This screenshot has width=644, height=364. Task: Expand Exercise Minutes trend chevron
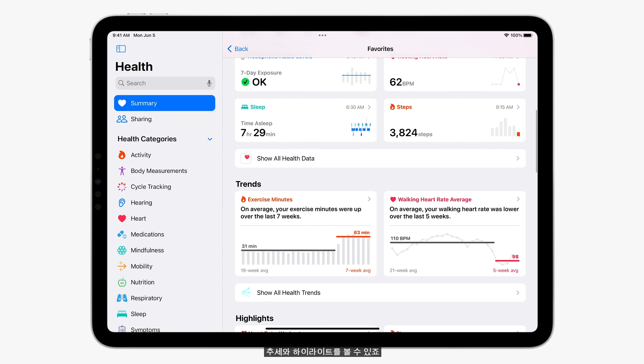pos(369,199)
